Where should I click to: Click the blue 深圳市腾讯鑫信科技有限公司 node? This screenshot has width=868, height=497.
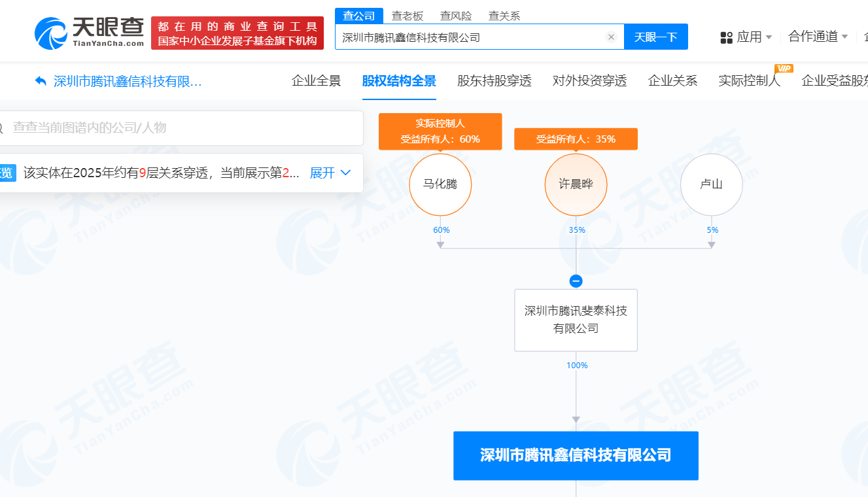click(576, 455)
